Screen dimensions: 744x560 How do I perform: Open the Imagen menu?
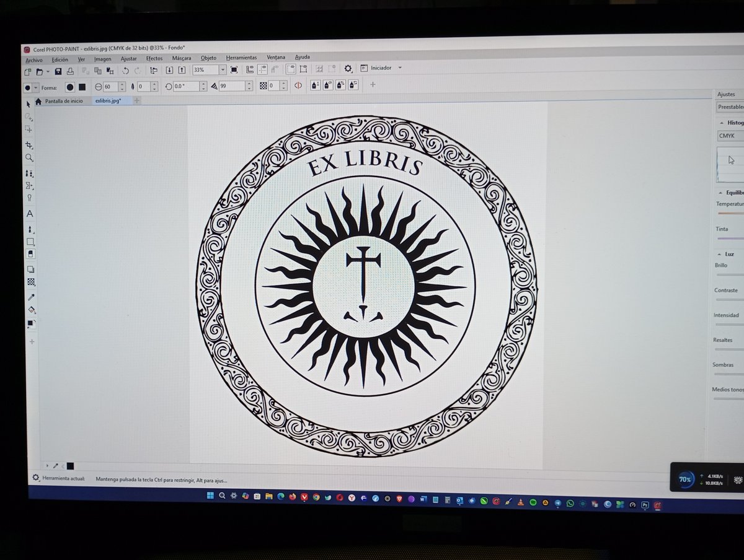(x=102, y=58)
